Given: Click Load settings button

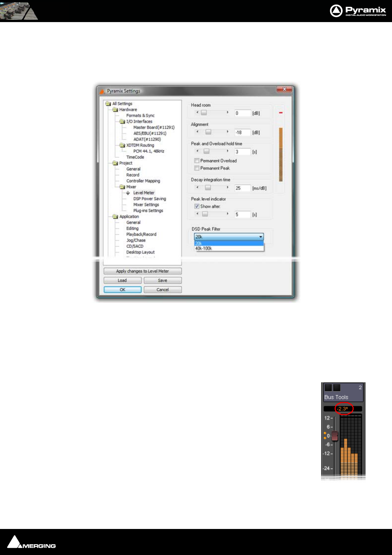Looking at the screenshot, I should click(123, 280).
